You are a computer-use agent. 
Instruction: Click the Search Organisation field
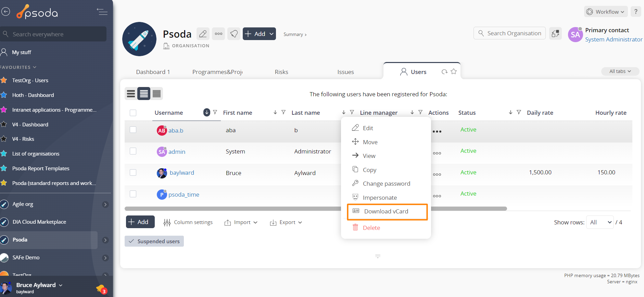(x=509, y=33)
